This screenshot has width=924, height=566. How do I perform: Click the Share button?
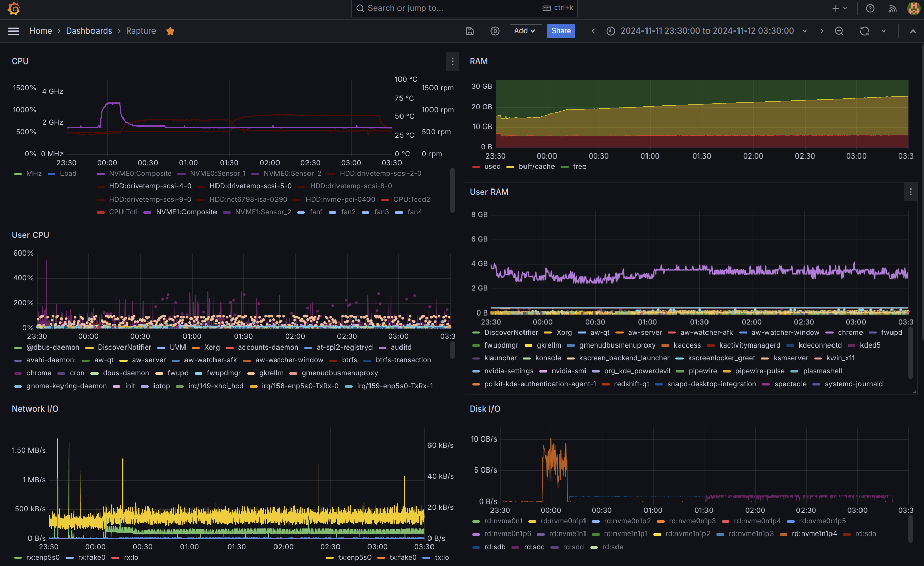point(561,31)
